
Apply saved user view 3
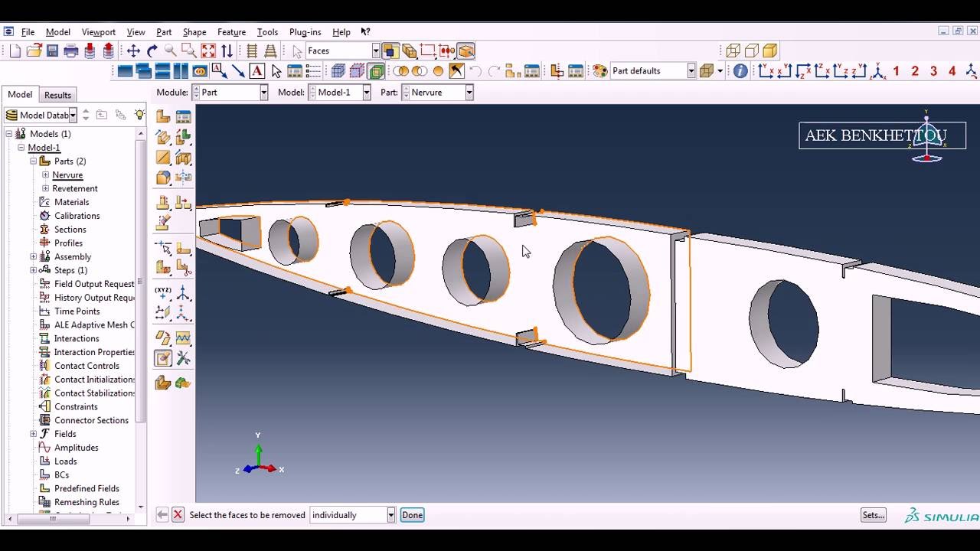933,70
